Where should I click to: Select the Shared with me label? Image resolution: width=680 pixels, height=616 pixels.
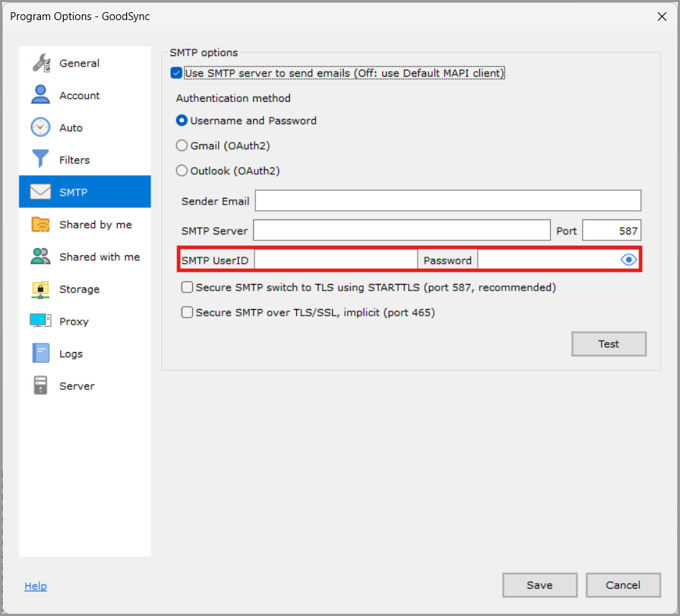point(99,257)
